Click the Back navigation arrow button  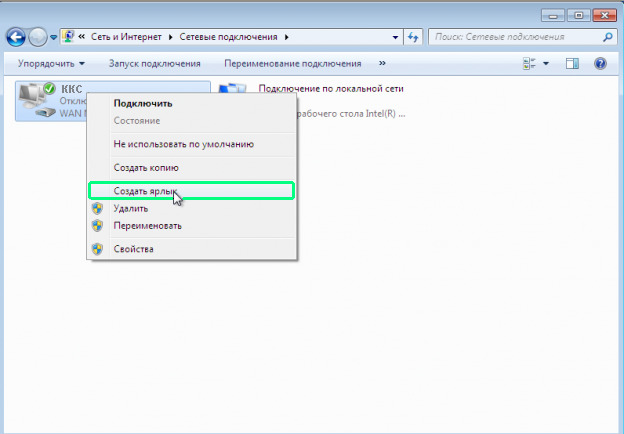(16, 37)
